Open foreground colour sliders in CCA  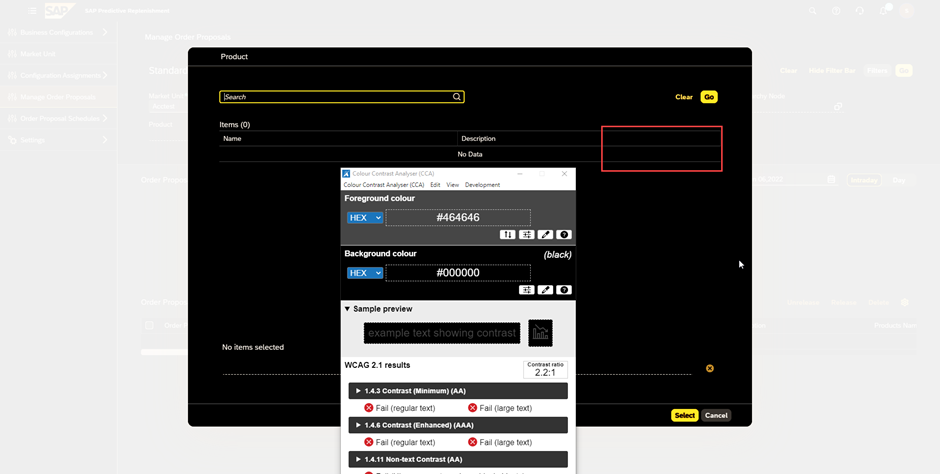[x=526, y=235]
